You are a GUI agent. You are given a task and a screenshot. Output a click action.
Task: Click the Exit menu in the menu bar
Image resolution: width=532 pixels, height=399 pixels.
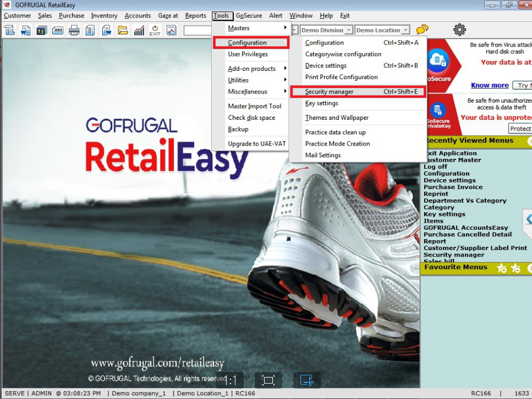[x=345, y=15]
